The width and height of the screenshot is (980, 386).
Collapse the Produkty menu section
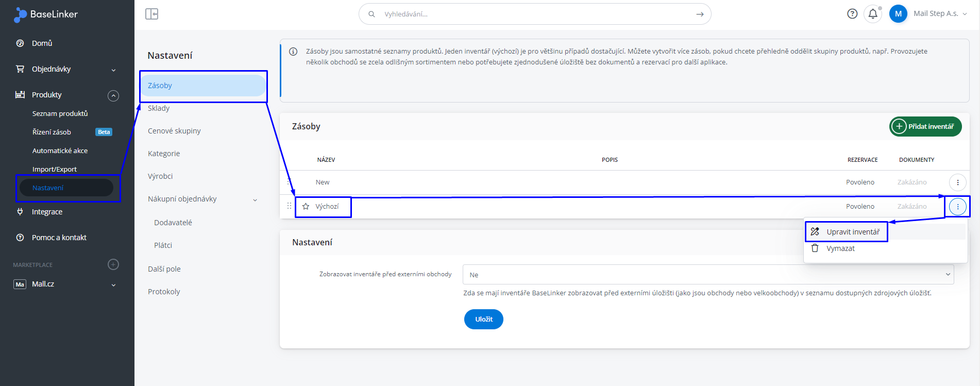click(x=113, y=95)
